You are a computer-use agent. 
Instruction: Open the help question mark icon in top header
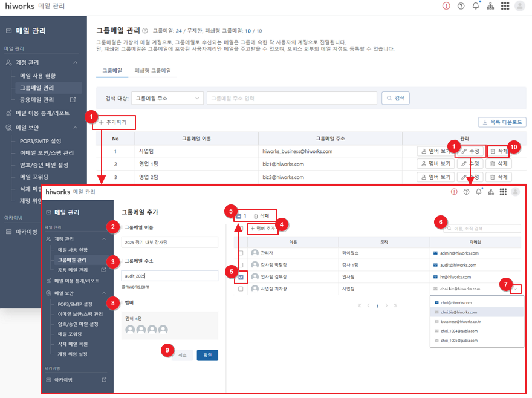click(x=461, y=6)
